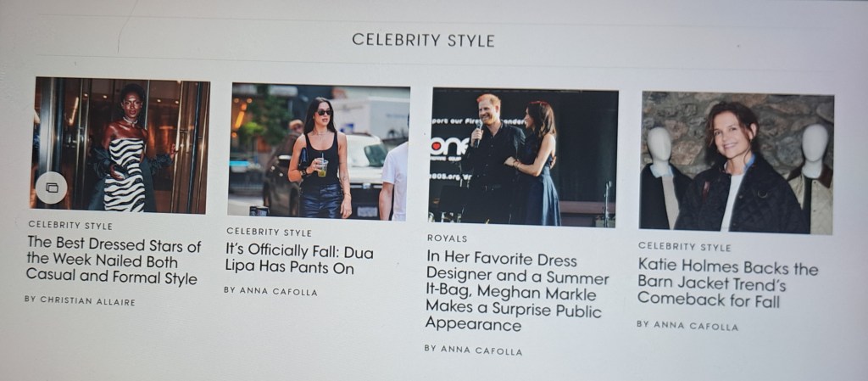This screenshot has width=868, height=381.
Task: Click Celebrity Style tag above Katie Holmes article
Action: pos(684,247)
